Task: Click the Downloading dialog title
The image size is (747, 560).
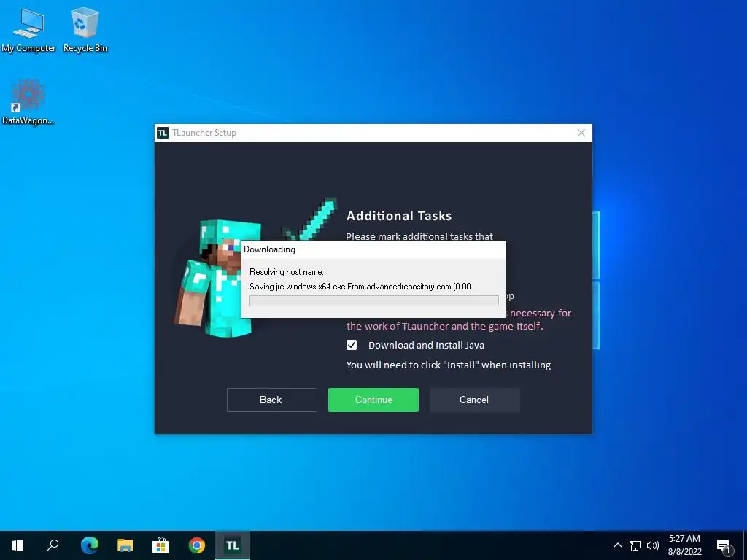Action: (269, 249)
